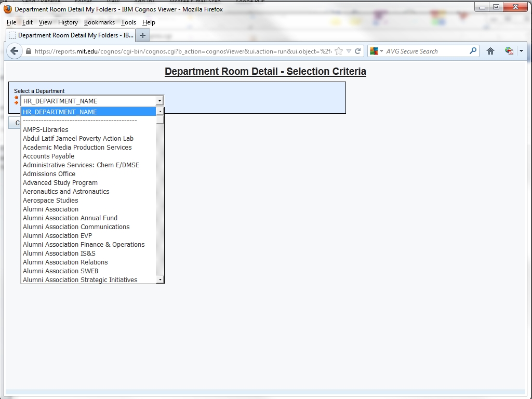This screenshot has height=399, width=532.
Task: Click the Home icon in the toolbar
Action: point(490,51)
